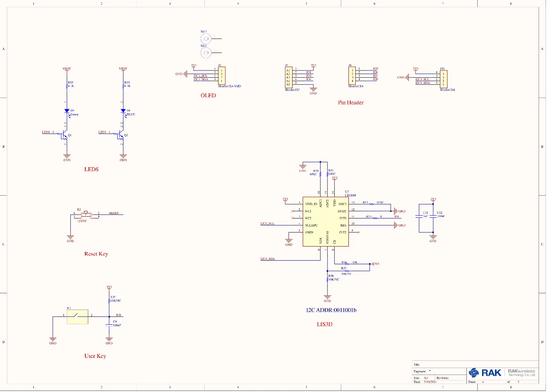
Task: Click the "LEDS" section label
Action: tap(91, 170)
